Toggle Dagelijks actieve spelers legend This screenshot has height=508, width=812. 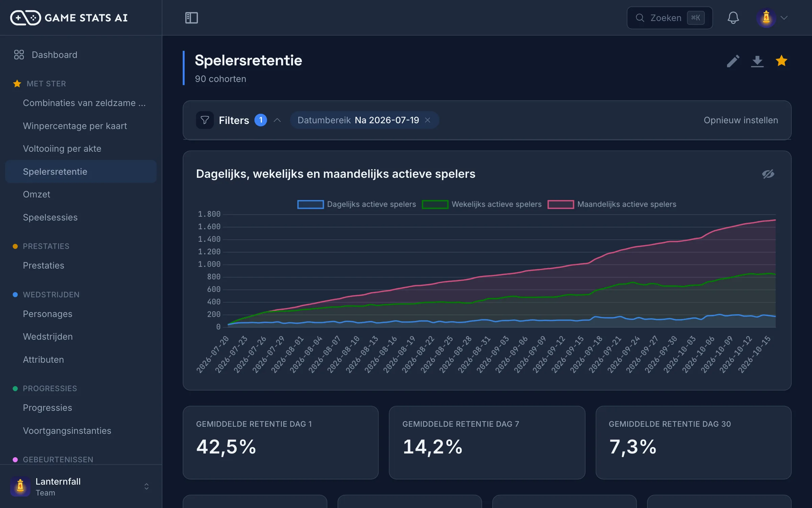(356, 204)
